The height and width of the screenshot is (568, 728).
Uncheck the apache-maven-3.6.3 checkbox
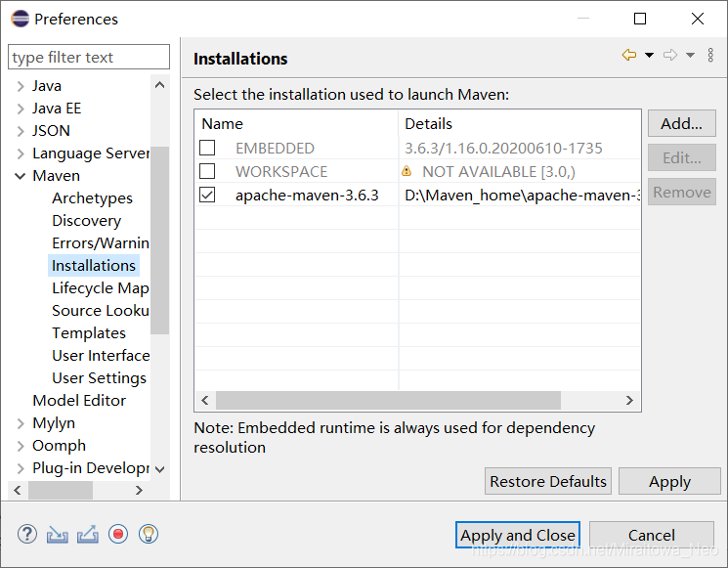pyautogui.click(x=207, y=195)
